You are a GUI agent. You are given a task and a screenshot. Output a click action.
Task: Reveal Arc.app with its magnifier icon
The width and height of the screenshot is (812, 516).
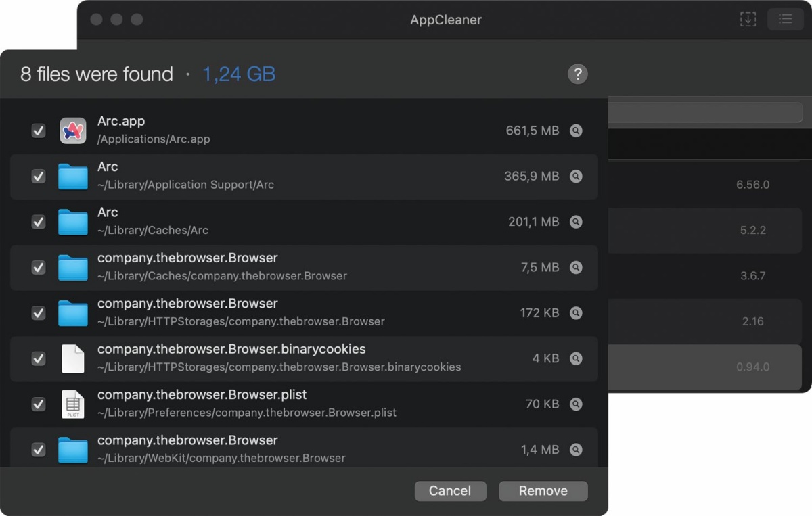point(576,131)
